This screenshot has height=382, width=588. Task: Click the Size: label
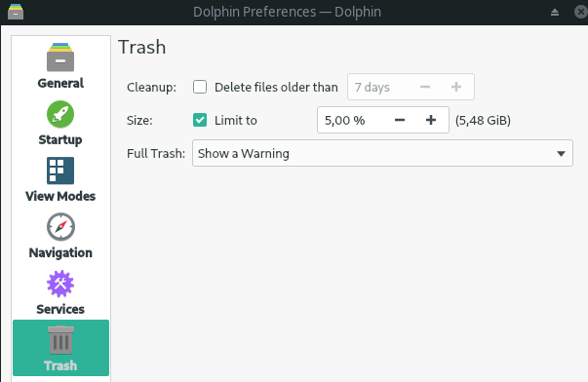pos(139,120)
